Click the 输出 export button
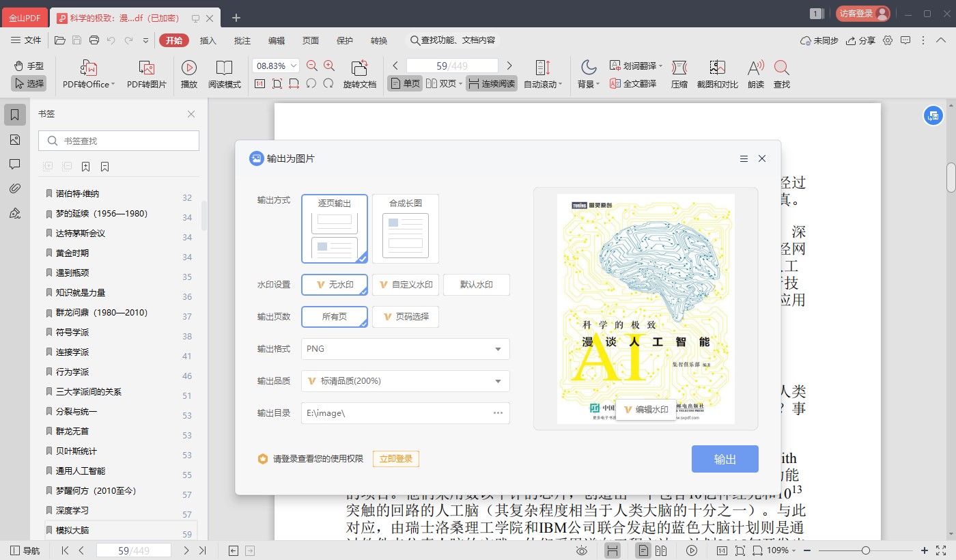The image size is (956, 560). pos(725,459)
